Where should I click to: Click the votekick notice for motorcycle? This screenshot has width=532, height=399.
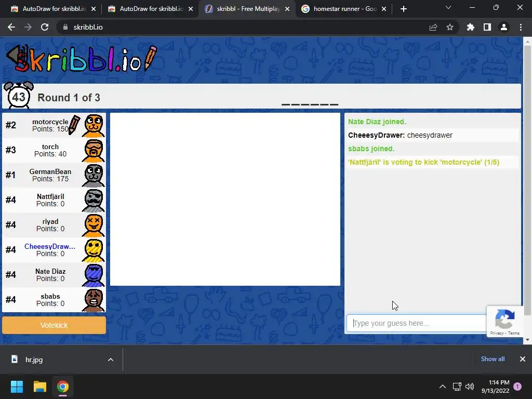pos(424,162)
